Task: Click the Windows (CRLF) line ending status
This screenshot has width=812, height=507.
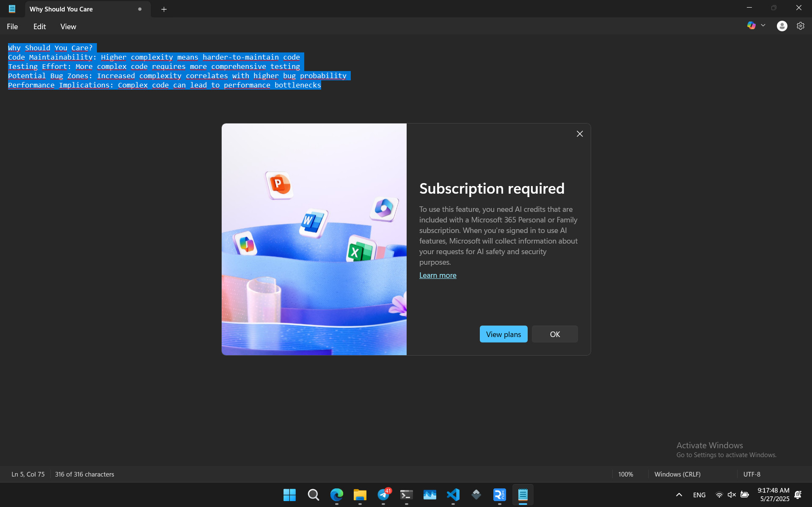Action: [677, 474]
